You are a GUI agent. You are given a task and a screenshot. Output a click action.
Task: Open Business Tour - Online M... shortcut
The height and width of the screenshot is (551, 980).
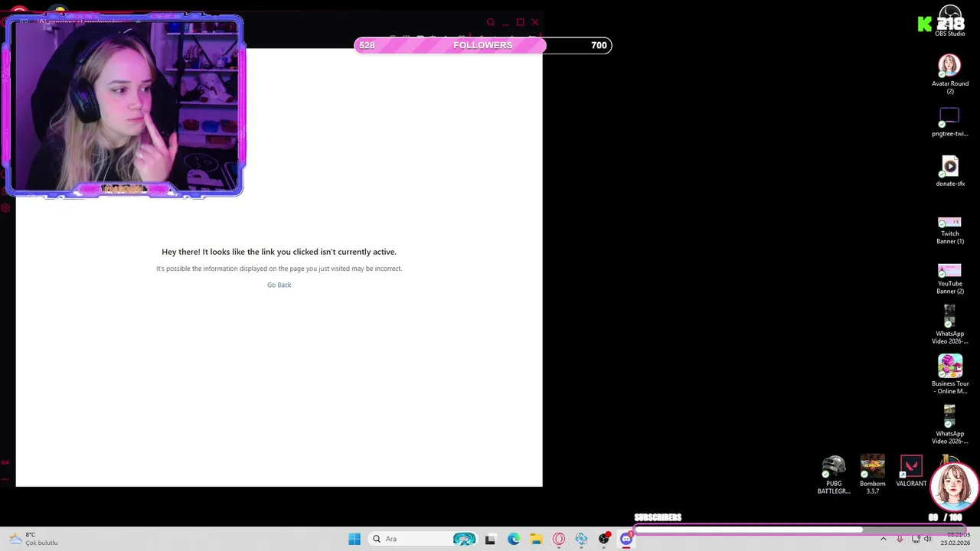(949, 374)
